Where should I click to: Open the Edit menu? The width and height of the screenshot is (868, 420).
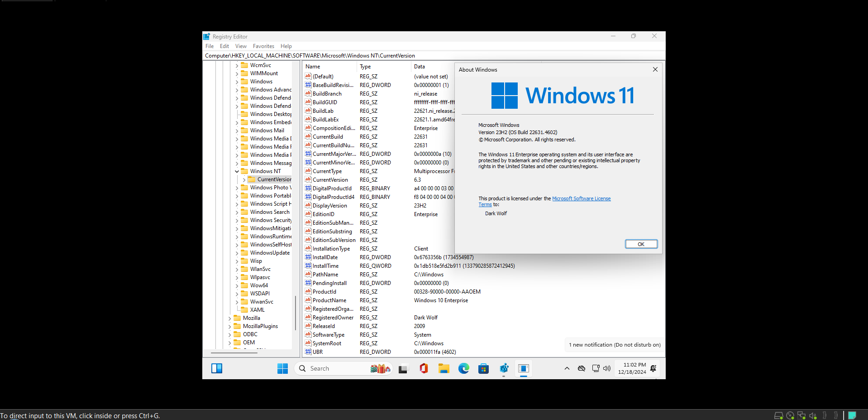pyautogui.click(x=224, y=46)
